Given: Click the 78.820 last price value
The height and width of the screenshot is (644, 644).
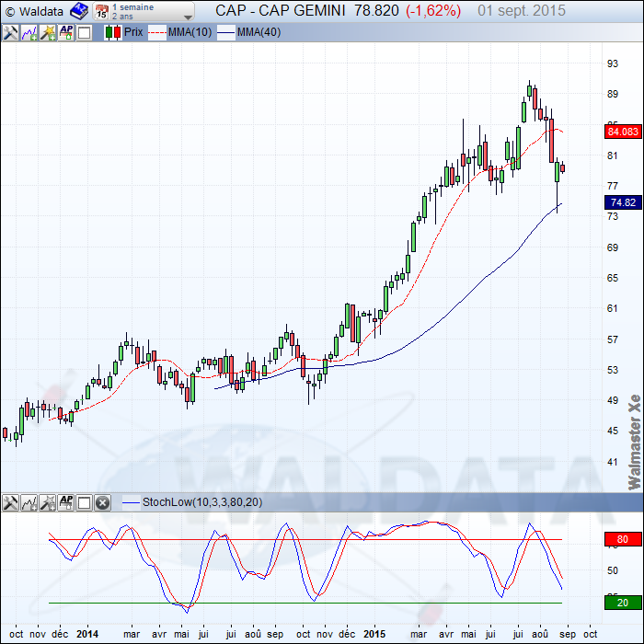Looking at the screenshot, I should coord(376,11).
